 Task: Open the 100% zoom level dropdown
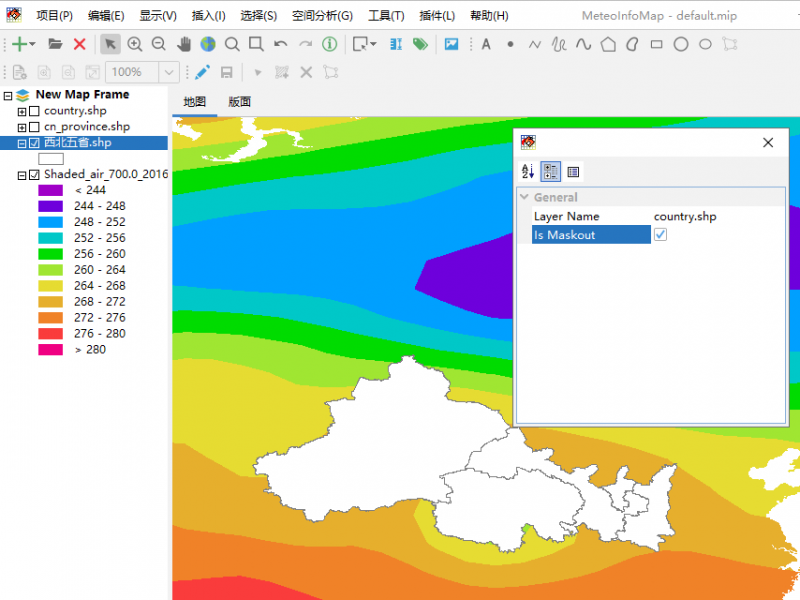(x=169, y=72)
